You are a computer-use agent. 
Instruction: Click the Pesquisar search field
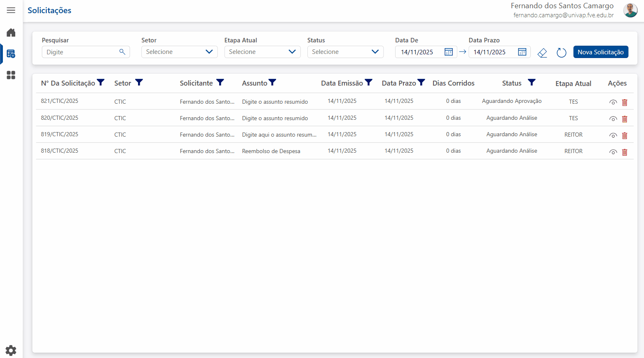pyautogui.click(x=81, y=52)
